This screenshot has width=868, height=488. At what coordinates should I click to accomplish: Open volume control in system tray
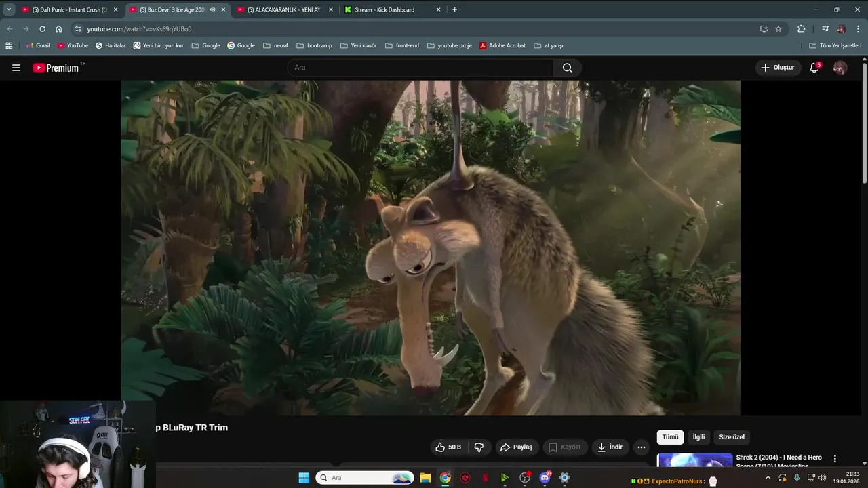[822, 478]
